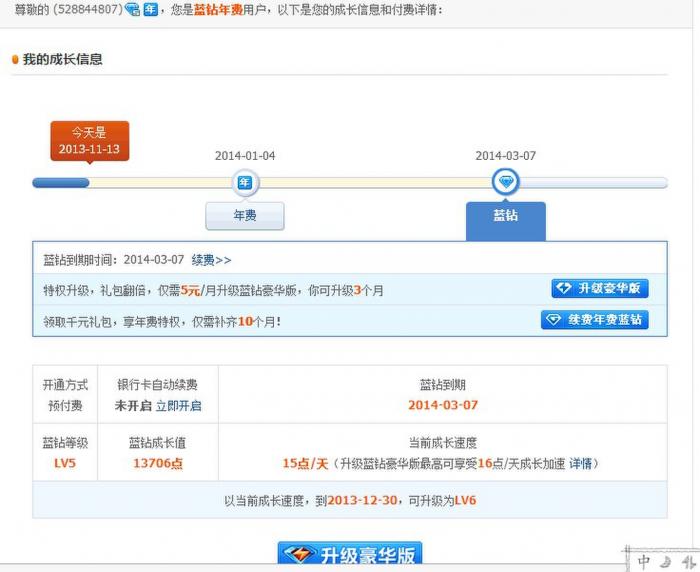Click the 中 input method indicator

pos(643,561)
